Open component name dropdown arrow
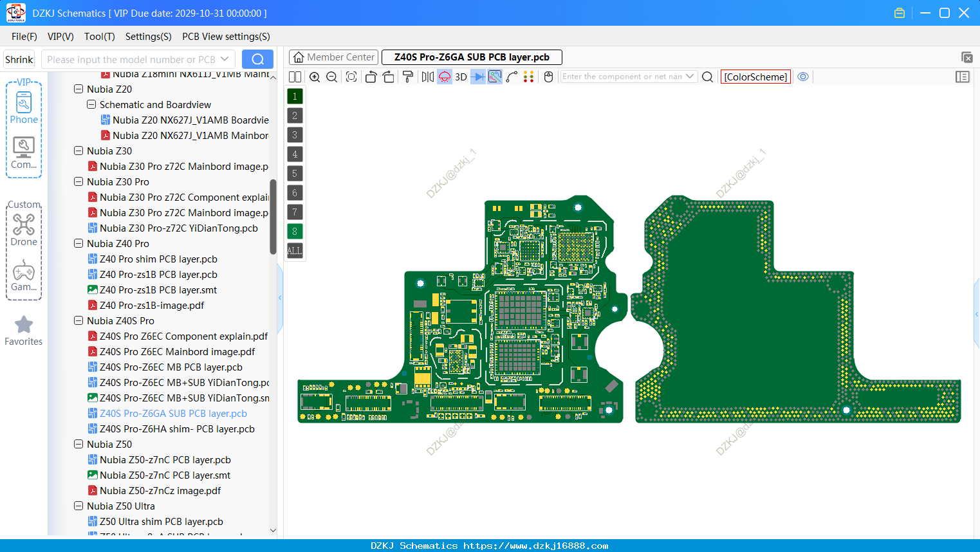This screenshot has width=980, height=552. coord(690,77)
